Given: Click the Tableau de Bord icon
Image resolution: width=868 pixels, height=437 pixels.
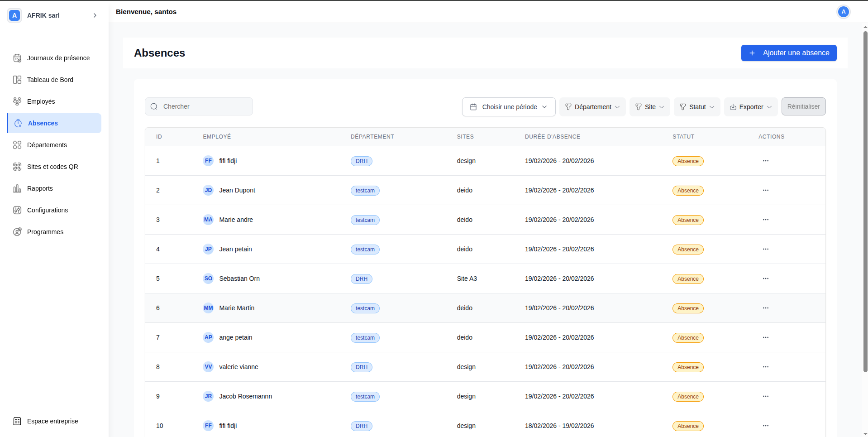Looking at the screenshot, I should (x=17, y=80).
